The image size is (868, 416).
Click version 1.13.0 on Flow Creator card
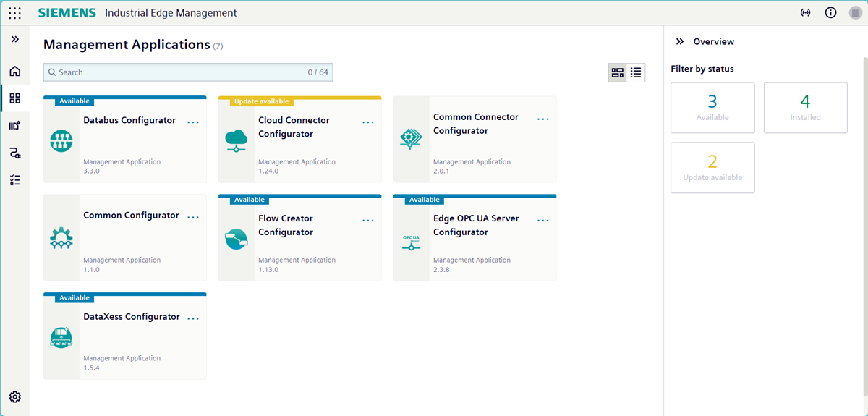click(268, 270)
